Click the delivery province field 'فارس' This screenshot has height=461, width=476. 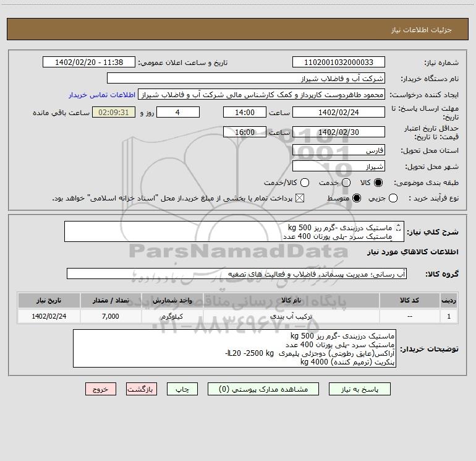339,150
